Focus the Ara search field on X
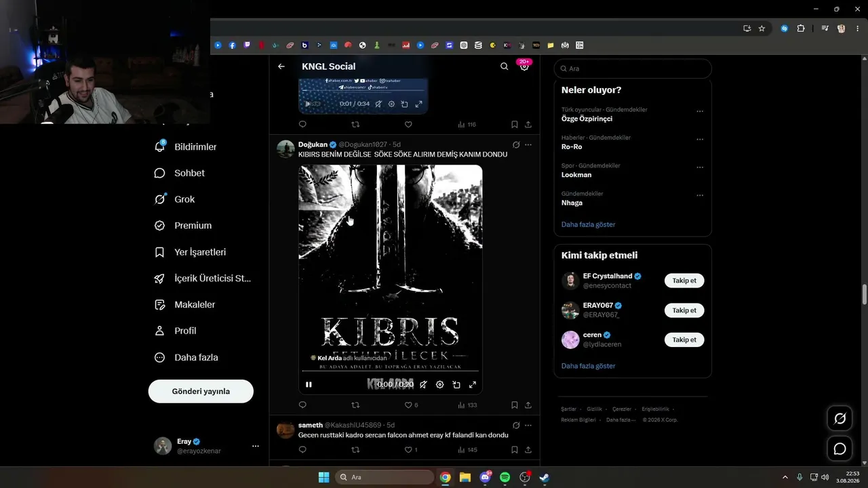Viewport: 868px width, 488px height. tap(633, 68)
